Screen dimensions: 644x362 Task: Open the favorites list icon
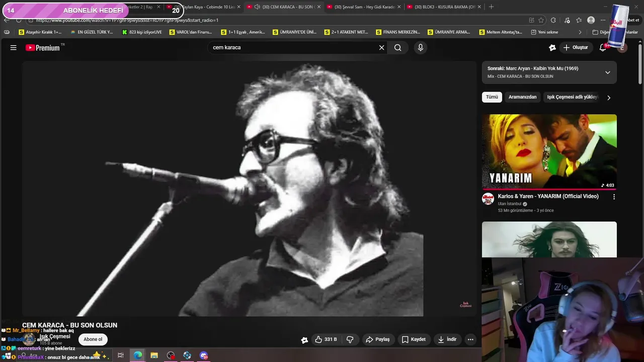pos(579,20)
